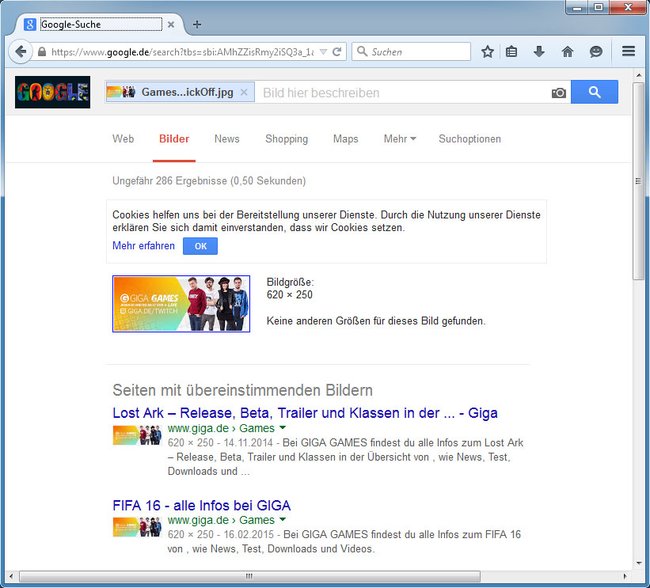Click the large GIGA GAMES preview image
650x588 pixels.
181,304
